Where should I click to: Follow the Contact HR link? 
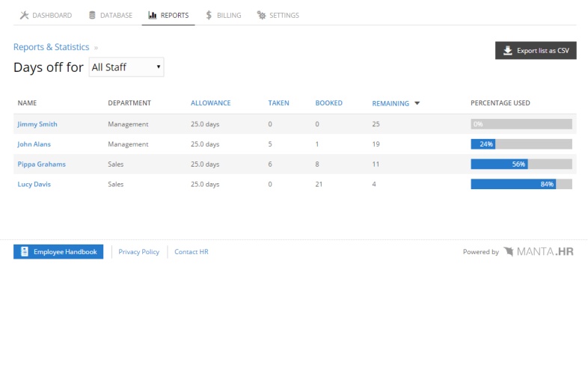pyautogui.click(x=192, y=252)
